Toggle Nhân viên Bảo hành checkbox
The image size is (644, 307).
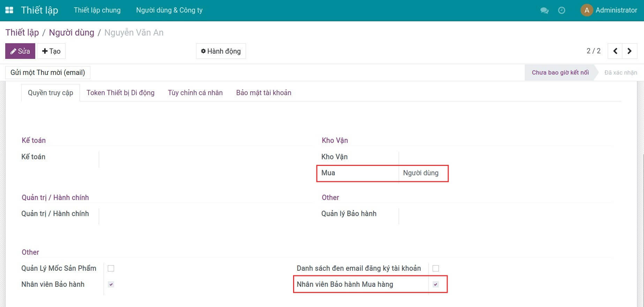point(111,284)
